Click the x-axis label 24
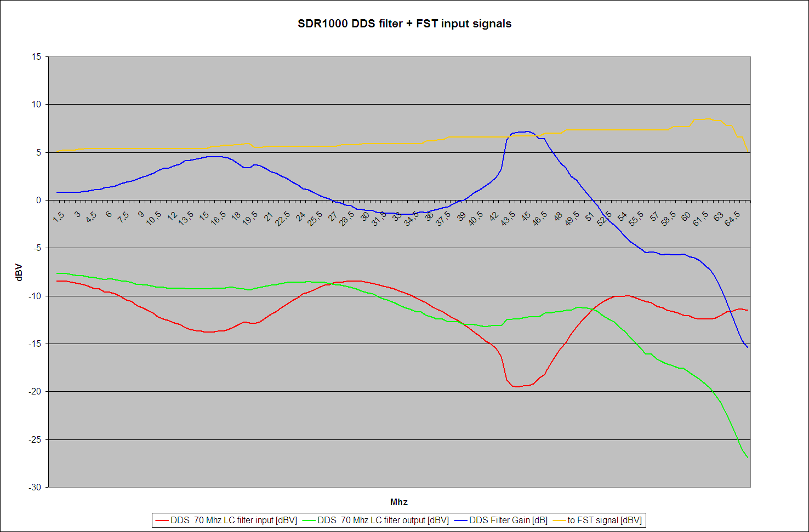The image size is (809, 532). tap(301, 216)
